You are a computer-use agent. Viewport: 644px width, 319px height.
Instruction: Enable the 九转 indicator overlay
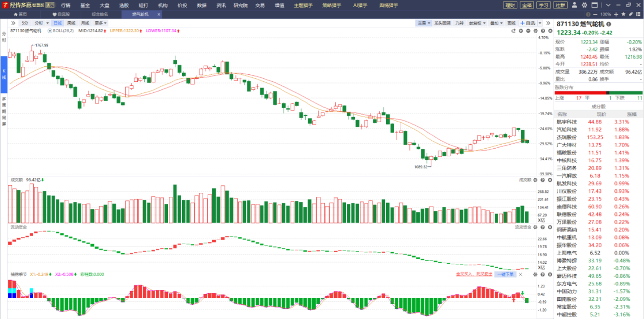(x=459, y=23)
